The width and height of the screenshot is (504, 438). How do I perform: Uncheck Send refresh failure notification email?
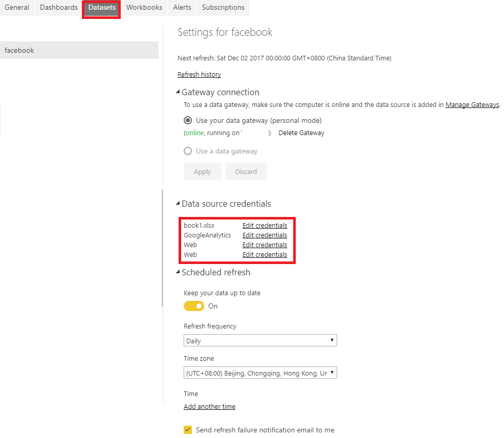coord(188,430)
